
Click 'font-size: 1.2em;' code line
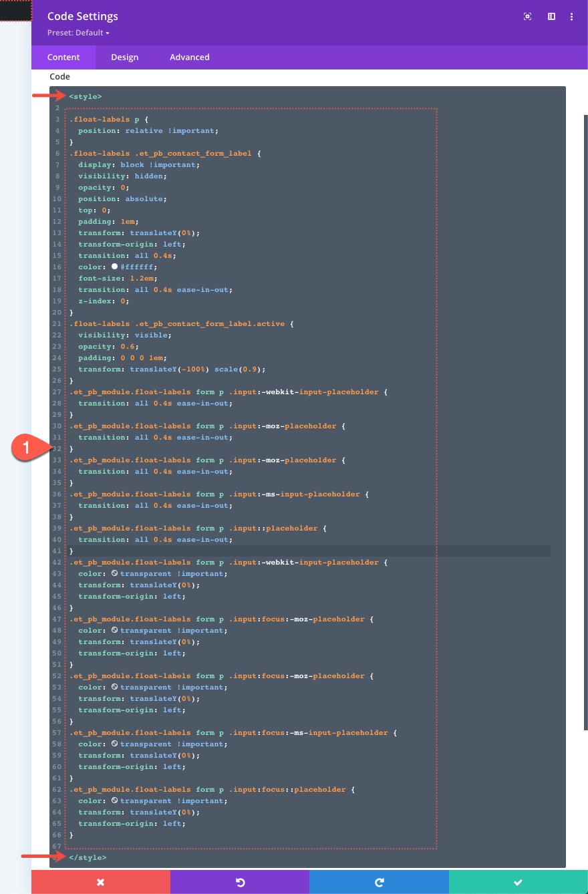point(118,278)
